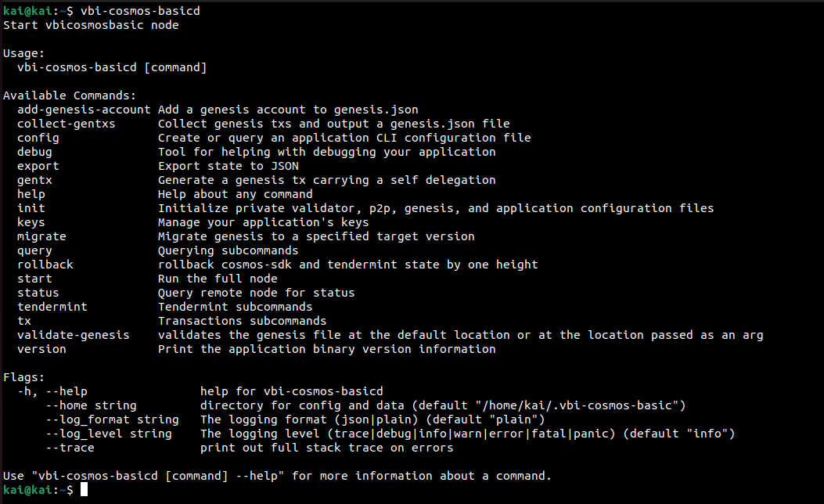The width and height of the screenshot is (824, 504).
Task: Click the 'init' command name
Action: click(x=31, y=208)
